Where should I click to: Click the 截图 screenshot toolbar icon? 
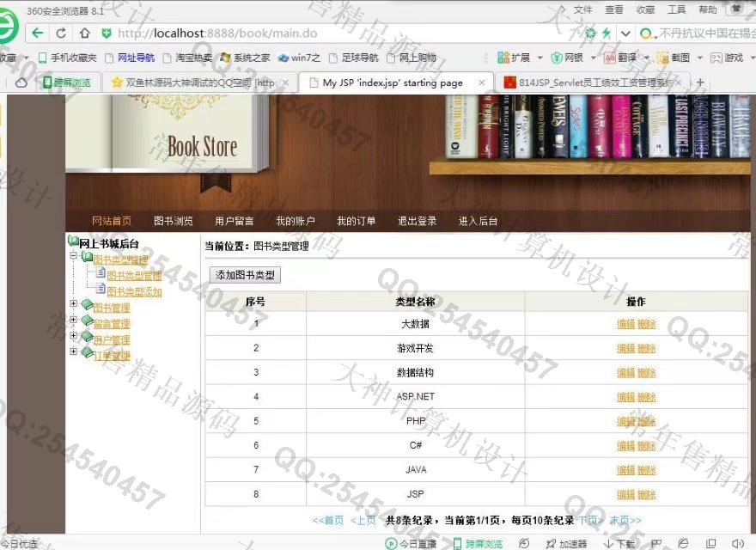[674, 58]
